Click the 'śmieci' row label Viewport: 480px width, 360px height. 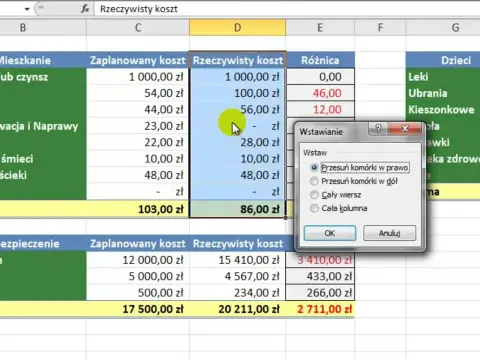[43, 159]
